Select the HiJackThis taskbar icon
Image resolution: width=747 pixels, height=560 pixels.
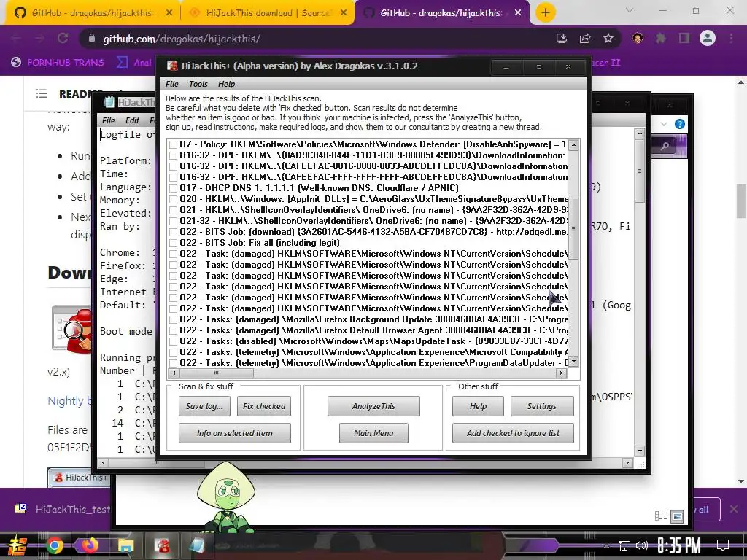pyautogui.click(x=161, y=545)
